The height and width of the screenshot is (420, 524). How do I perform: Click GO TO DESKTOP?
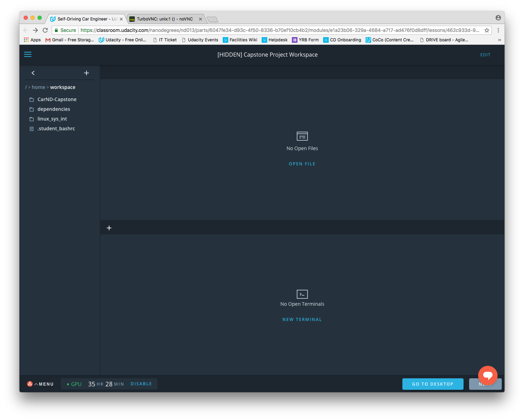point(433,384)
